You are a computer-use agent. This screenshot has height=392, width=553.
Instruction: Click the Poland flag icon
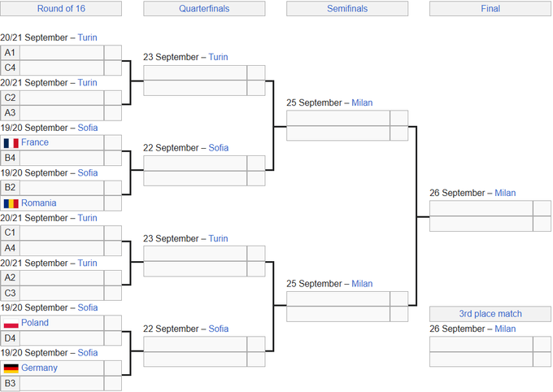[x=11, y=323]
